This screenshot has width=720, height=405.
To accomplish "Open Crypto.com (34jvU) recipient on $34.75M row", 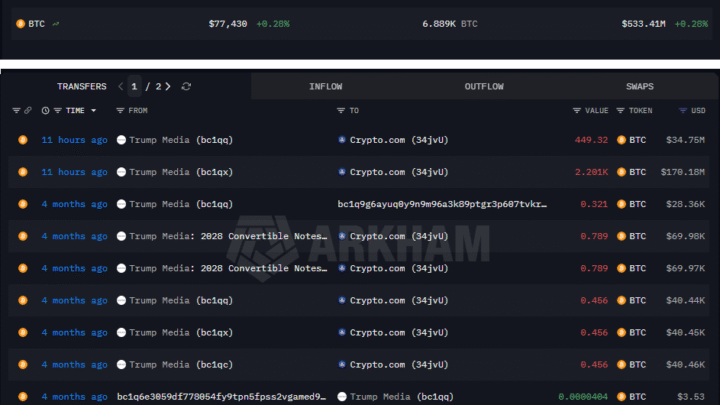I will click(399, 140).
